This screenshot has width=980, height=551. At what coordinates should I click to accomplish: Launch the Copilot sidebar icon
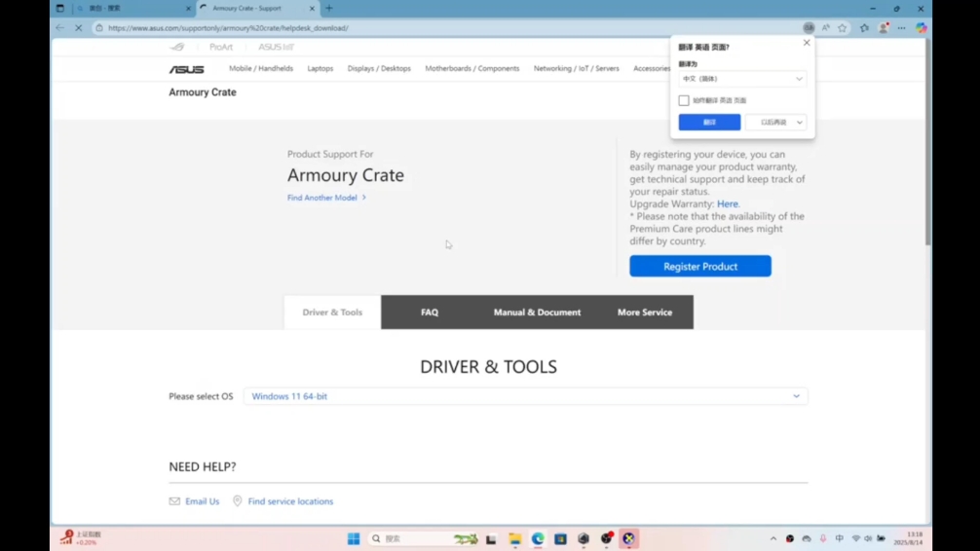pos(922,28)
